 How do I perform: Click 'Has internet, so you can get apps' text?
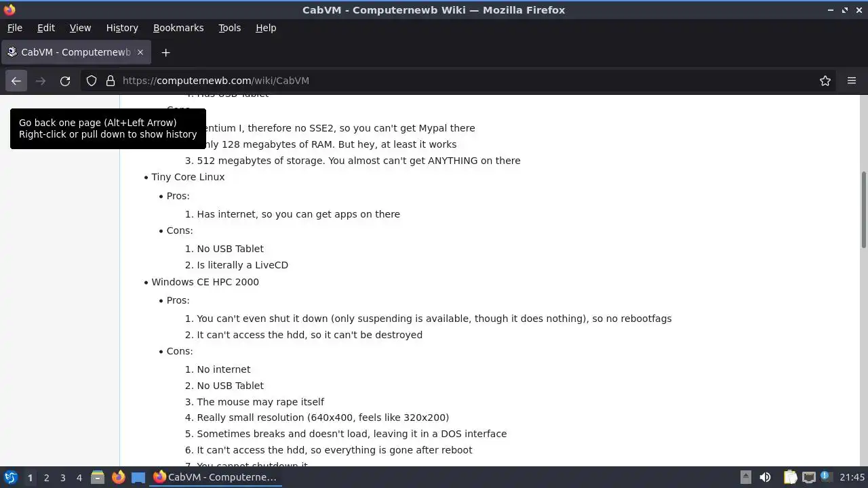click(298, 214)
